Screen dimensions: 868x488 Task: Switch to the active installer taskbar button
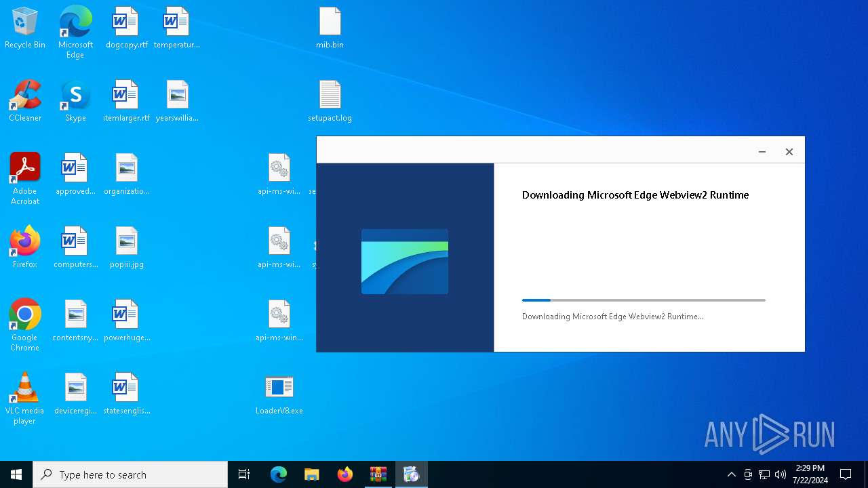(412, 474)
